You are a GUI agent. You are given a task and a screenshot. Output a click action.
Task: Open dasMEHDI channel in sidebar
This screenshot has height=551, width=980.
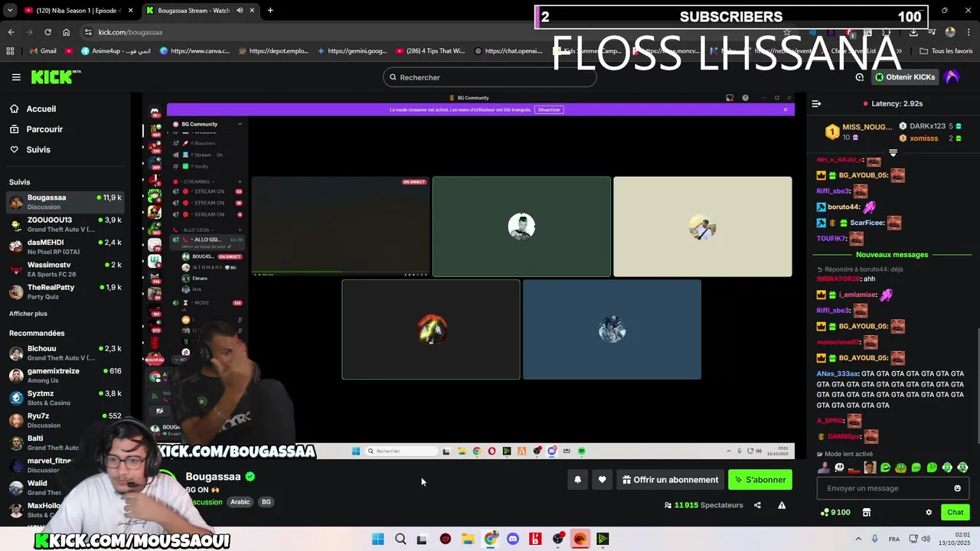coord(65,246)
